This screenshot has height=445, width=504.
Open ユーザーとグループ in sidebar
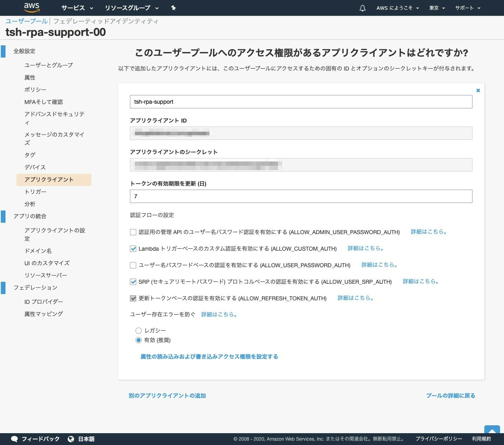pyautogui.click(x=48, y=65)
